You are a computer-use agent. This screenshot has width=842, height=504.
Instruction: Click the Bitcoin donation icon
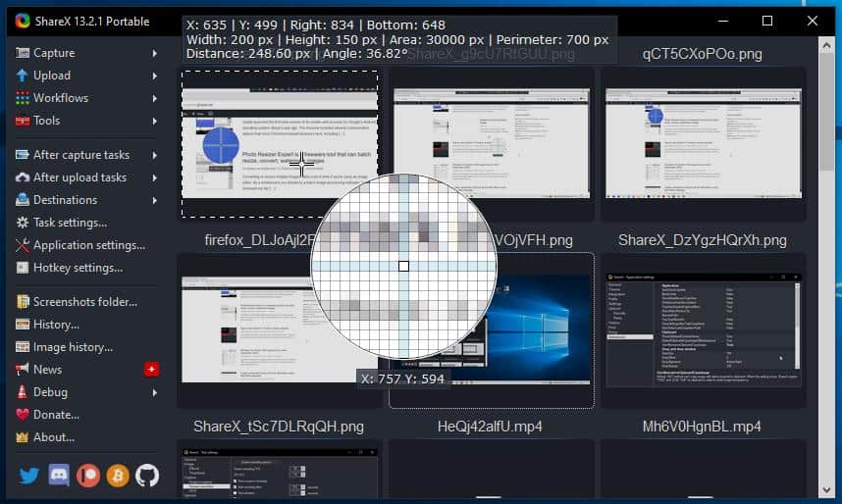[118, 476]
